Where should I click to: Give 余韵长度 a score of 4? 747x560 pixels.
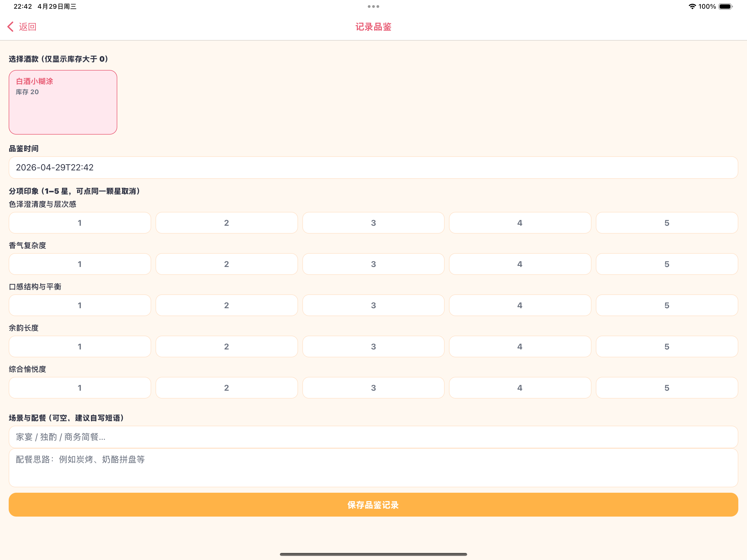(520, 346)
